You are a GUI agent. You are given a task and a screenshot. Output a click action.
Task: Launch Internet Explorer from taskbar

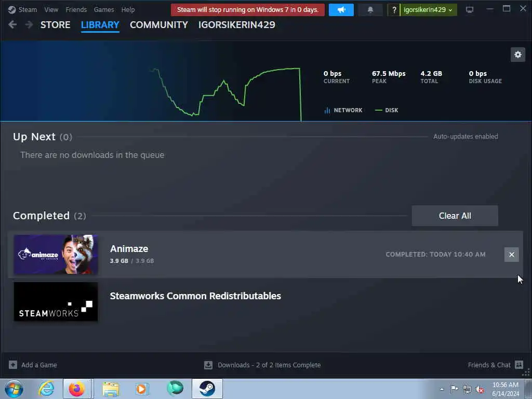[46, 389]
